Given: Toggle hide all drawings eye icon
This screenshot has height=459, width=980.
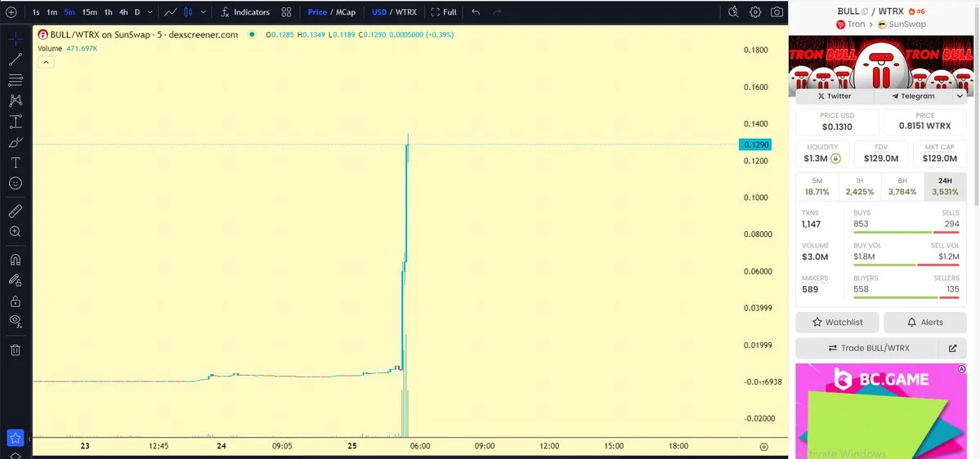Looking at the screenshot, I should tap(16, 322).
